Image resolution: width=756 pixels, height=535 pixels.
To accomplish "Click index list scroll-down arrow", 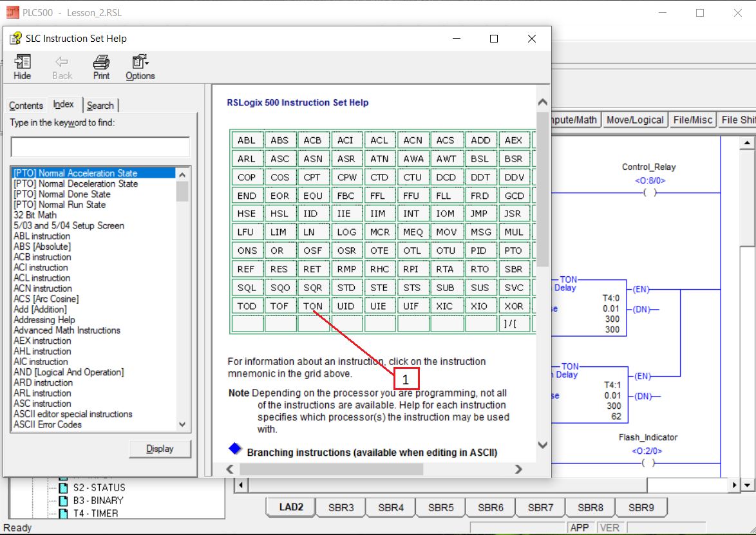I will coord(182,425).
